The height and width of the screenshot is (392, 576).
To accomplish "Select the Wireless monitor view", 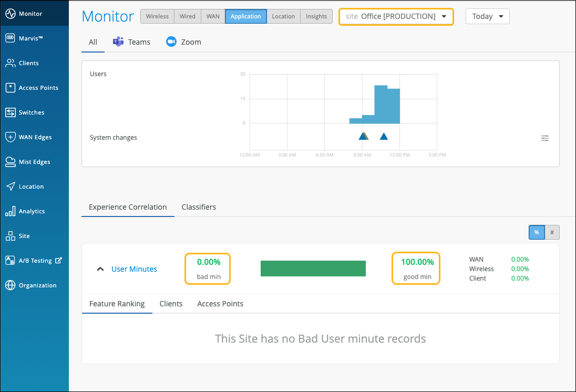I will (x=157, y=16).
